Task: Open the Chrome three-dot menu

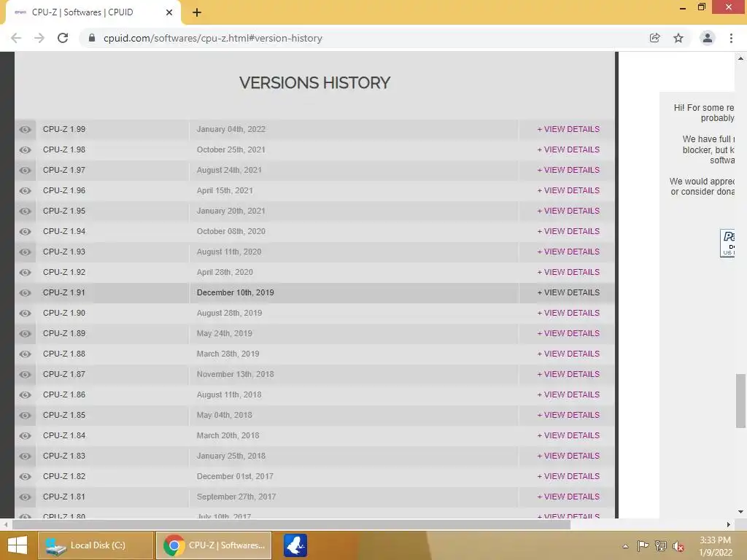Action: [x=731, y=38]
